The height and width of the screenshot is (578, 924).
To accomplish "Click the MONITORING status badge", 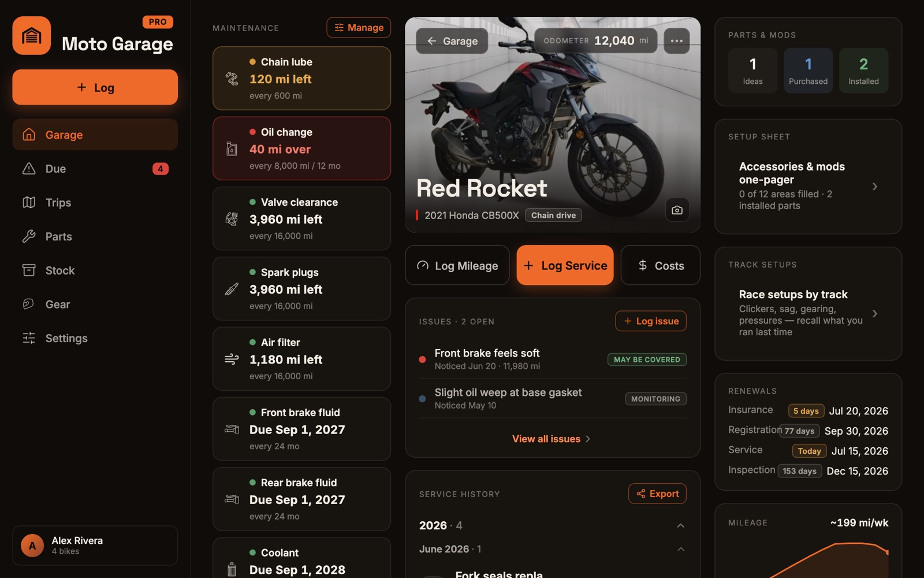I will pos(655,399).
